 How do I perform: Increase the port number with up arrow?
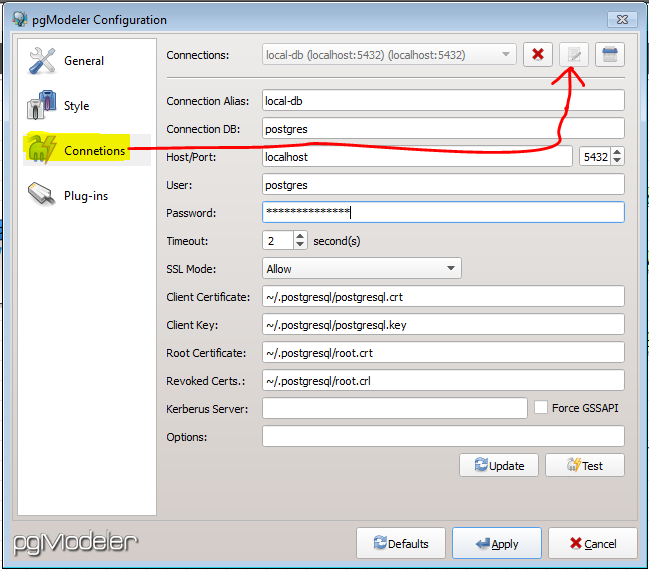[x=617, y=152]
